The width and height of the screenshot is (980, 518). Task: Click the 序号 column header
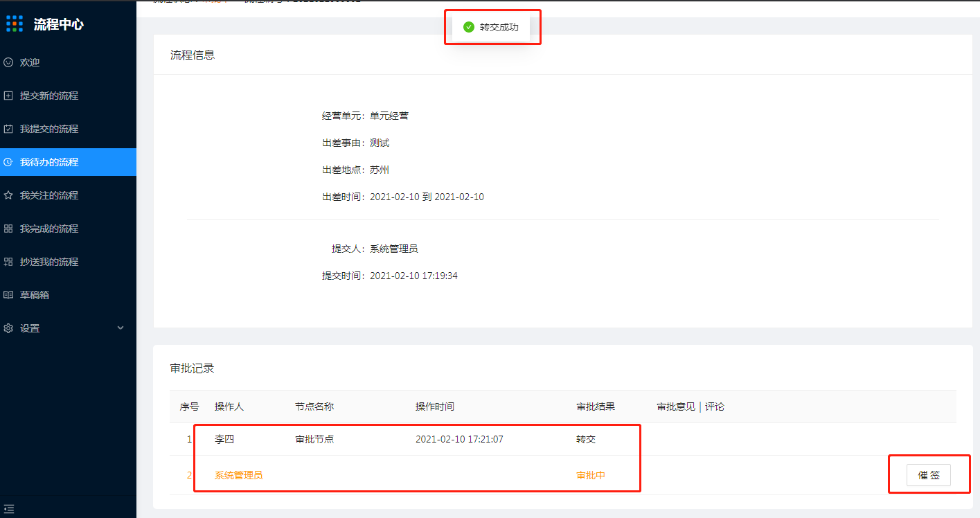(190, 407)
